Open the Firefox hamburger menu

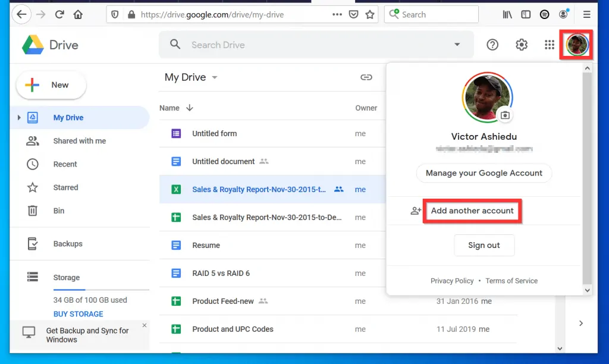[586, 14]
